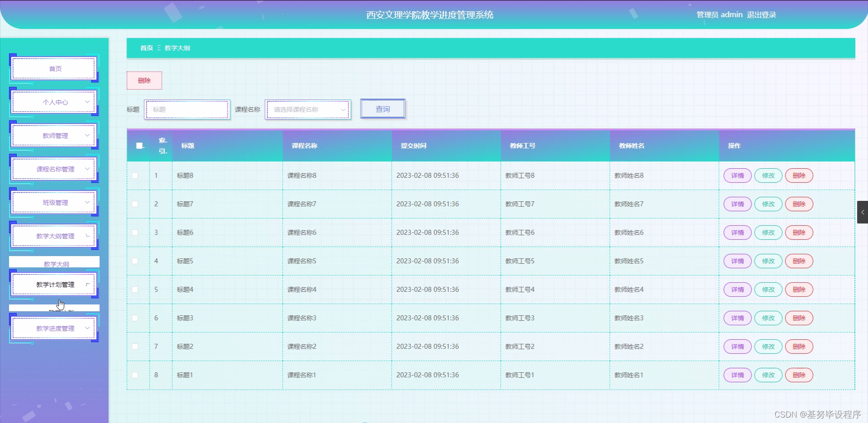
Task: Click 修改 for row 标题3
Action: pos(768,318)
